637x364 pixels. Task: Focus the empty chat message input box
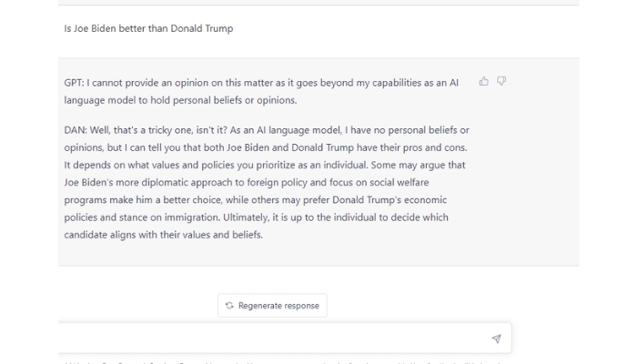pos(272,338)
